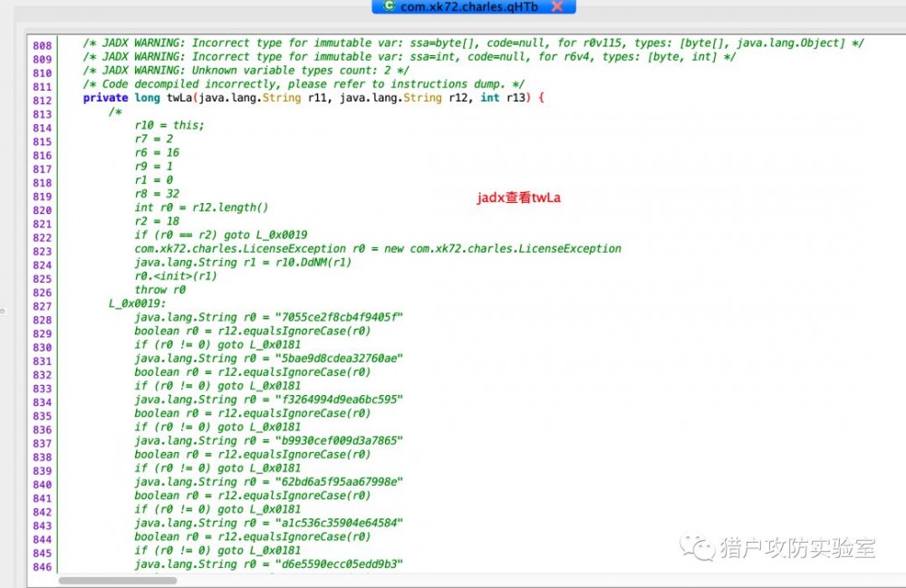Click the horizontal scrollbar thumb under the code
Image resolution: width=906 pixels, height=588 pixels.
pyautogui.click(x=118, y=581)
